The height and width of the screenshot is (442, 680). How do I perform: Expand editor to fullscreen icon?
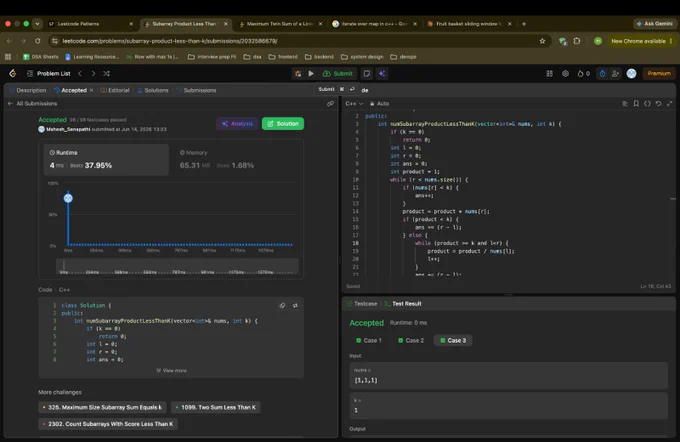coord(670,104)
